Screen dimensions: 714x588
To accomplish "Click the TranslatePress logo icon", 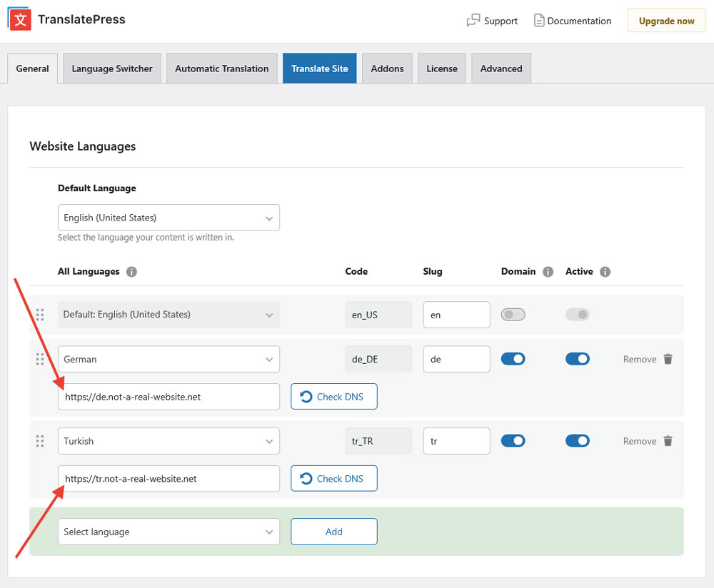I will (x=19, y=19).
